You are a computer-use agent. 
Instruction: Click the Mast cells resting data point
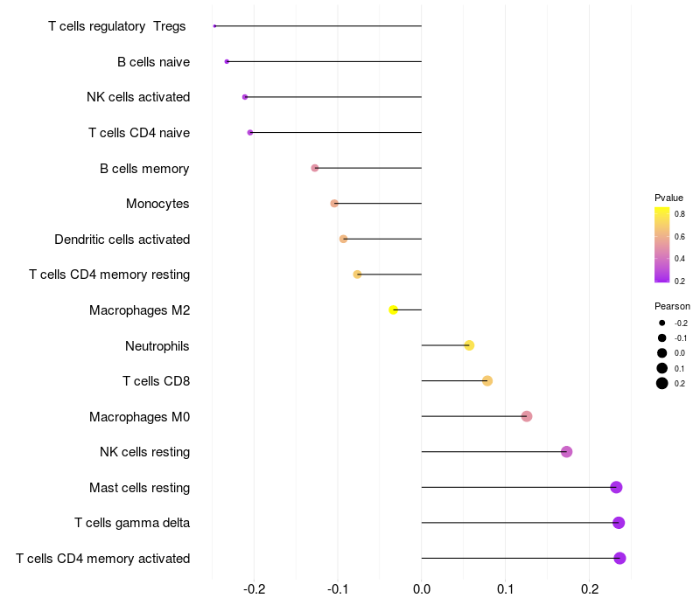pos(616,487)
